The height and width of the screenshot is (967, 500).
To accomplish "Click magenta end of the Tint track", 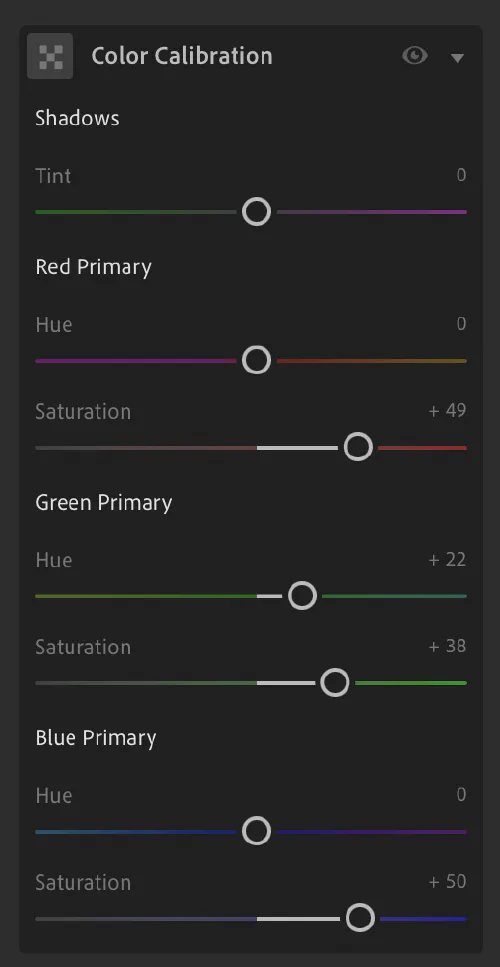I will click(x=456, y=212).
